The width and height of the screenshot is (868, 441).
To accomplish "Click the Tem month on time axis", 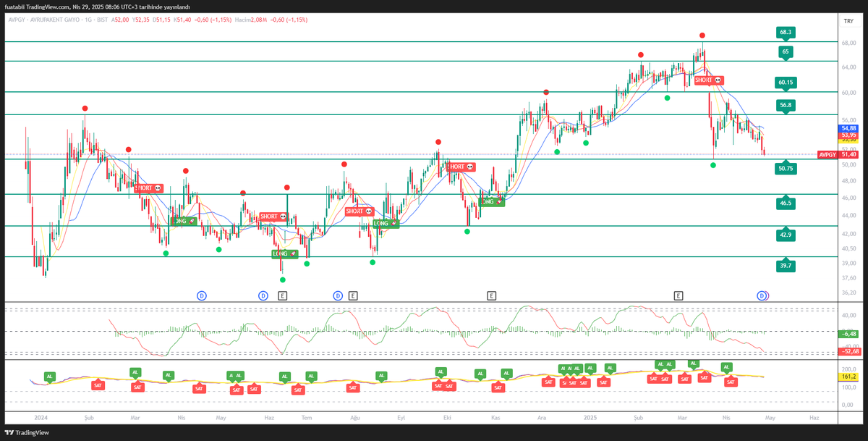I will point(306,418).
